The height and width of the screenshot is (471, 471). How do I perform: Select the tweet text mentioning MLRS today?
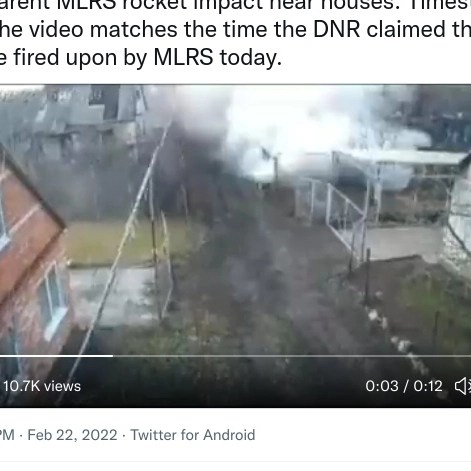[x=141, y=57]
